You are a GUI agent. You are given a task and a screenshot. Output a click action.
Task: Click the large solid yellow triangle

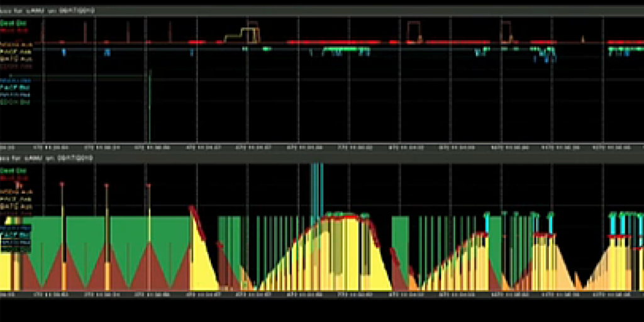201,264
